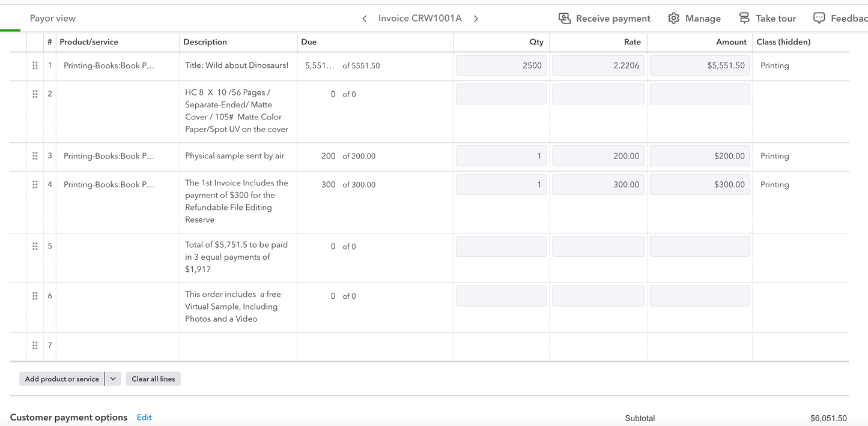The height and width of the screenshot is (426, 868).
Task: Click empty Qty field in line 2
Action: [501, 94]
